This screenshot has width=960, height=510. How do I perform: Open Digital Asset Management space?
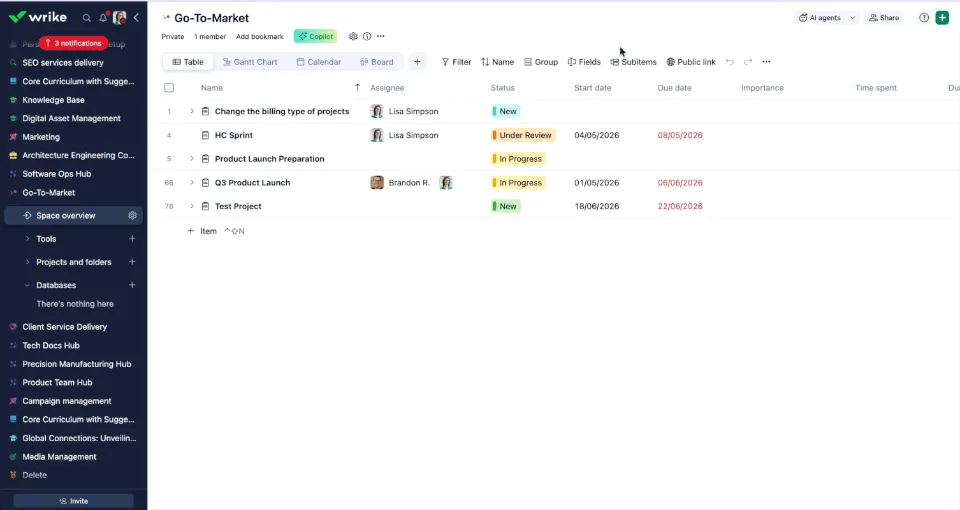point(72,118)
